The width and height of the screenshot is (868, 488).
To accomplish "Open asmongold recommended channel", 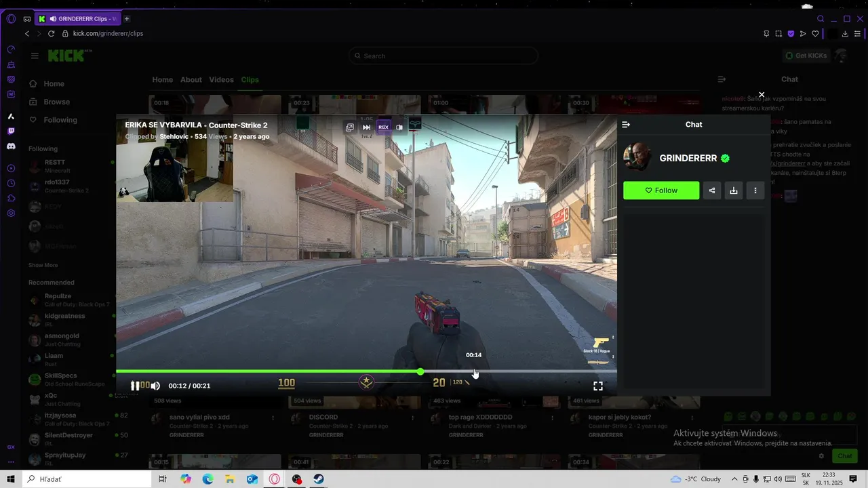I will [71, 340].
